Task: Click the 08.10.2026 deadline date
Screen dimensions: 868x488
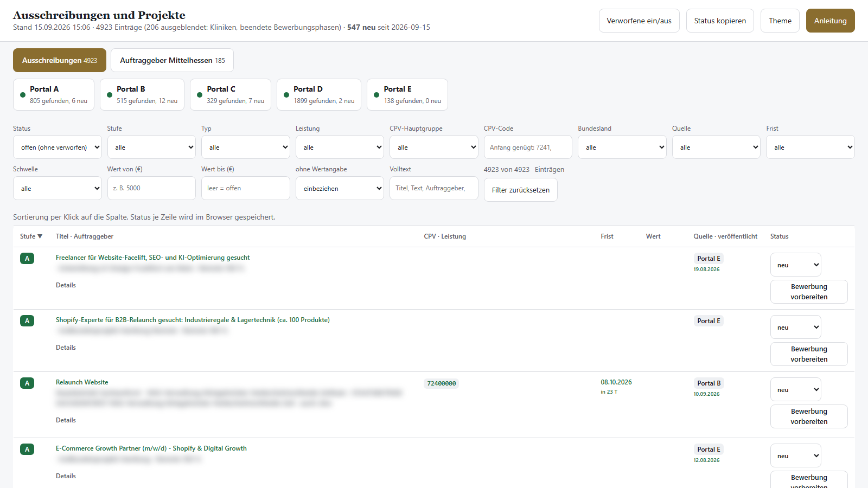Action: click(616, 382)
